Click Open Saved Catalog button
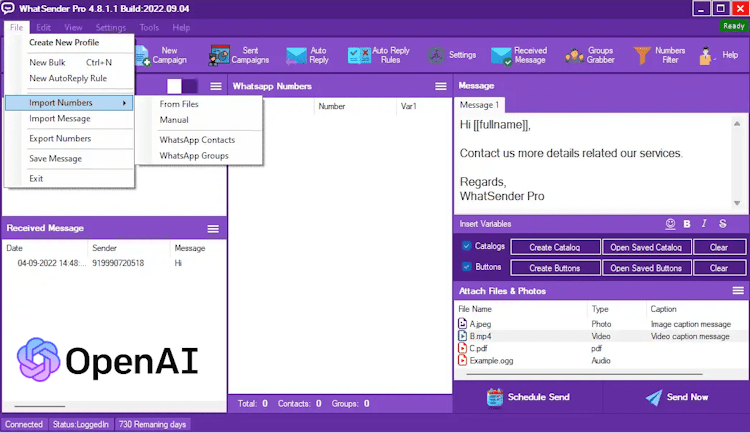The width and height of the screenshot is (750, 433). [x=646, y=247]
